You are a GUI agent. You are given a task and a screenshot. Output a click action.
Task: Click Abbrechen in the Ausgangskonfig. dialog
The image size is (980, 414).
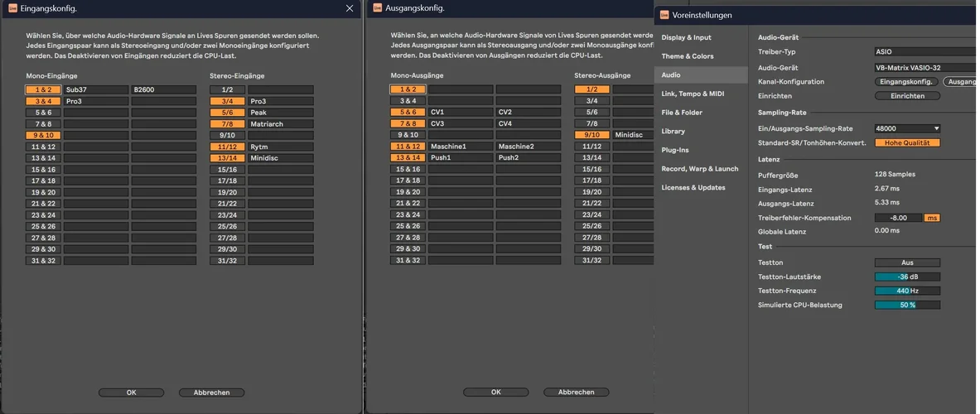(577, 392)
